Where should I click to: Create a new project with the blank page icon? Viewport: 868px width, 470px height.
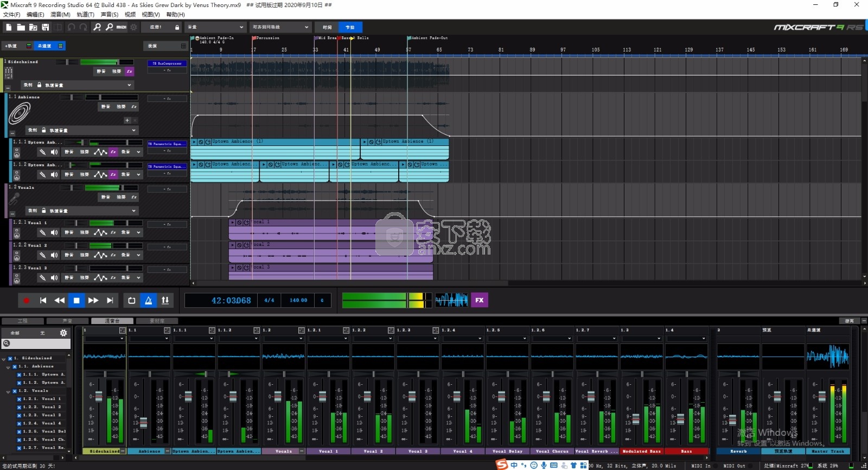coord(8,27)
